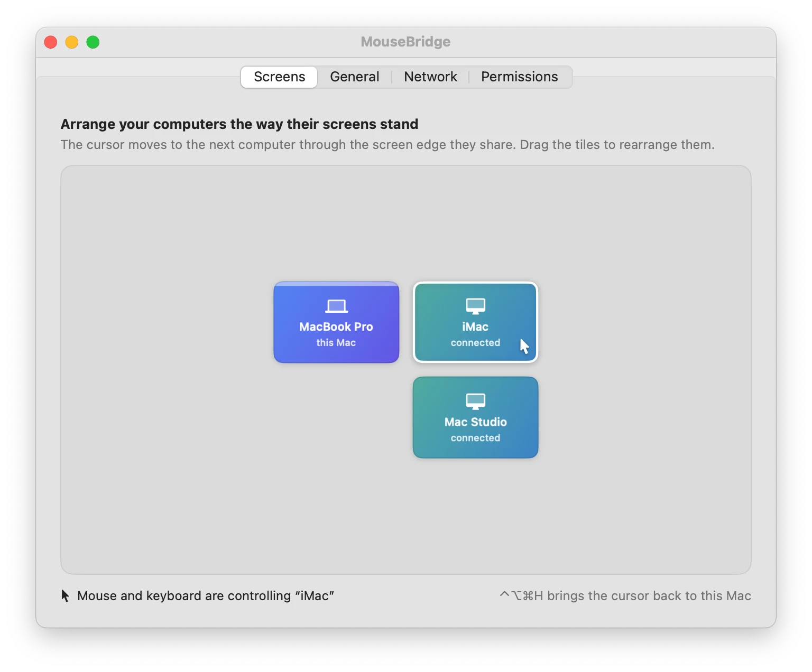Click the "Arrange your computers" heading

tap(239, 124)
